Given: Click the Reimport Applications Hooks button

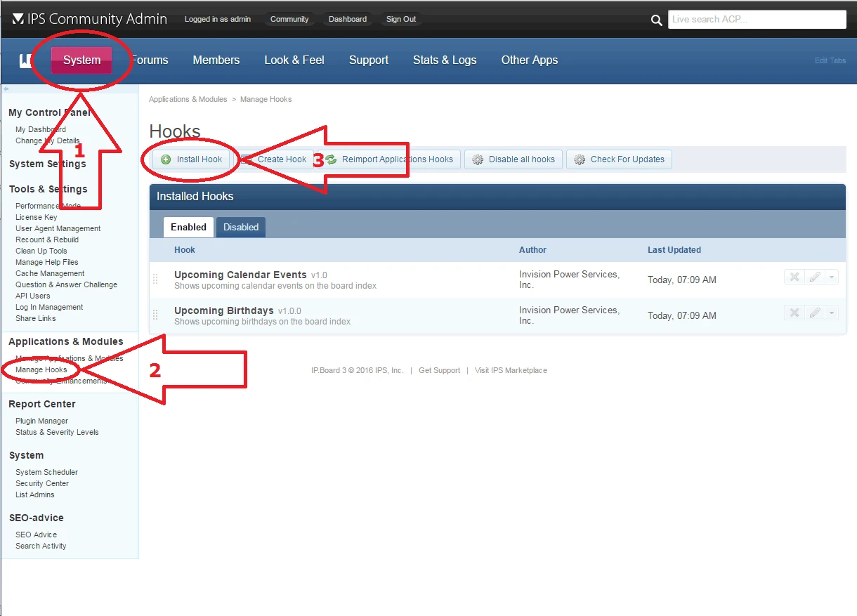Looking at the screenshot, I should click(x=389, y=159).
